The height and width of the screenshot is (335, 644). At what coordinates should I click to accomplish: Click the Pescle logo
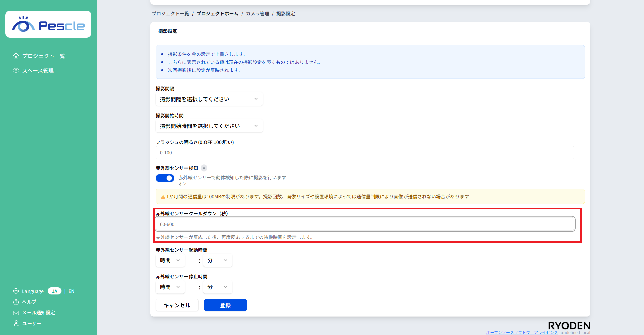pos(48,24)
